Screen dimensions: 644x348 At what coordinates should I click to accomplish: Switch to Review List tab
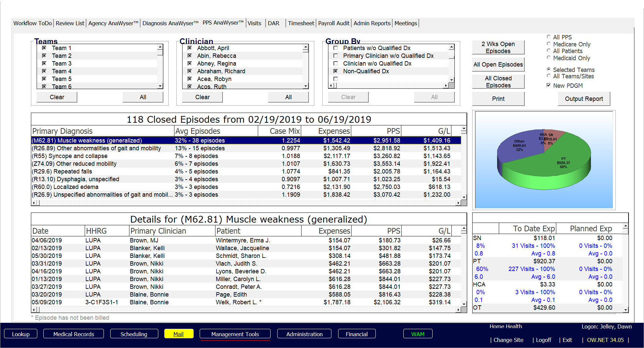click(x=70, y=23)
